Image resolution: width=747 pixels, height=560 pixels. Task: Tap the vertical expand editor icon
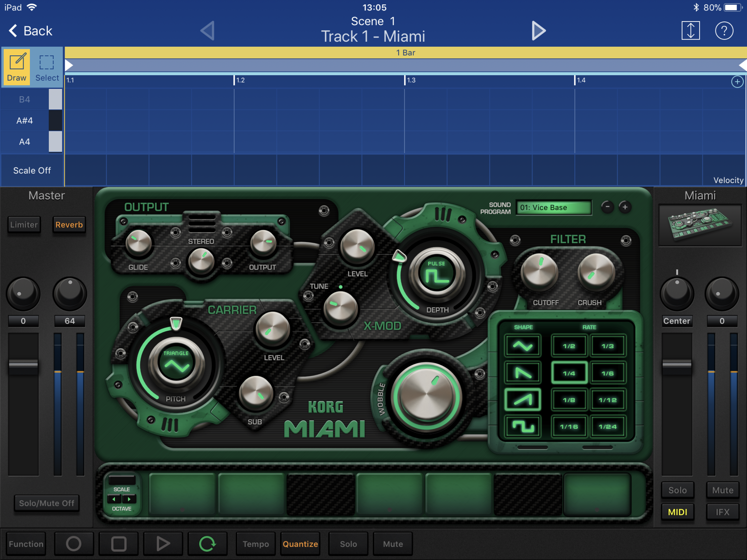[691, 31]
